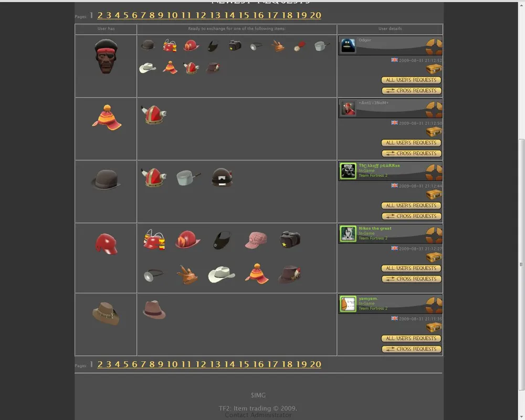Click the Demoman afro head item icon
The image size is (525, 420).
pyautogui.click(x=106, y=56)
